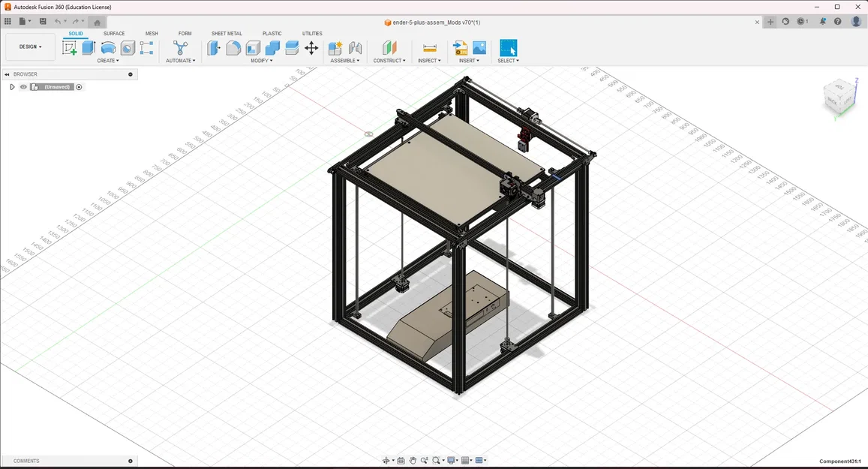Open the Select dropdown menu

coord(508,61)
